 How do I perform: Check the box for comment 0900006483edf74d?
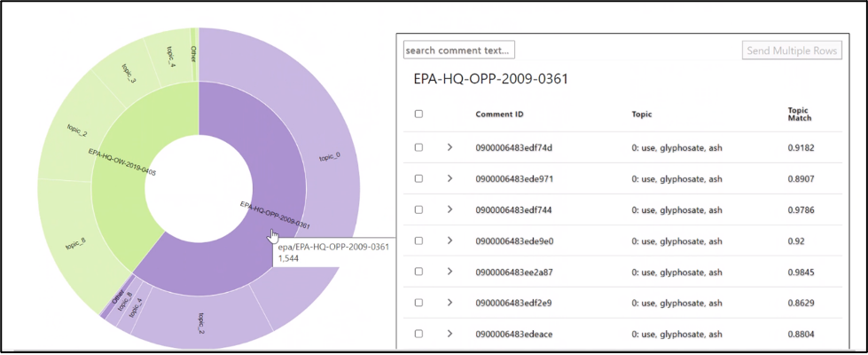tap(419, 147)
